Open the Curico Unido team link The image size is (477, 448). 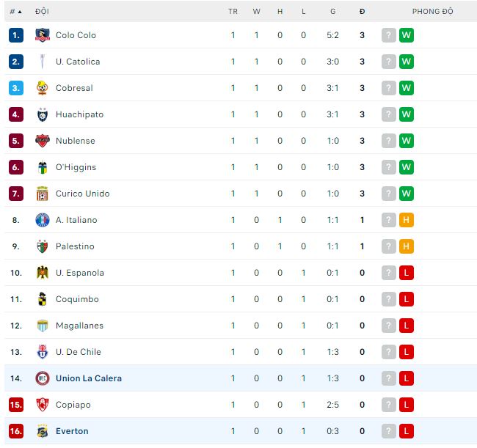[82, 194]
